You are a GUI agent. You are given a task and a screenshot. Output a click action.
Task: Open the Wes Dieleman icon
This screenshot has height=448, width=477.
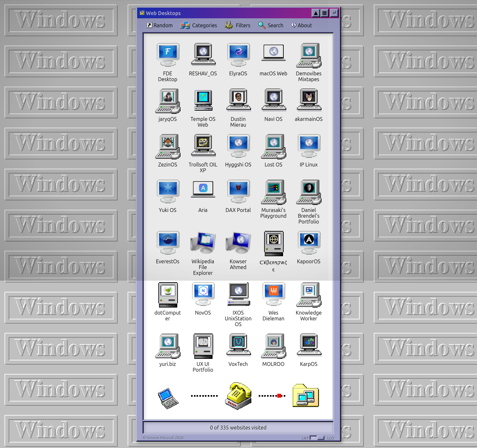tap(273, 294)
